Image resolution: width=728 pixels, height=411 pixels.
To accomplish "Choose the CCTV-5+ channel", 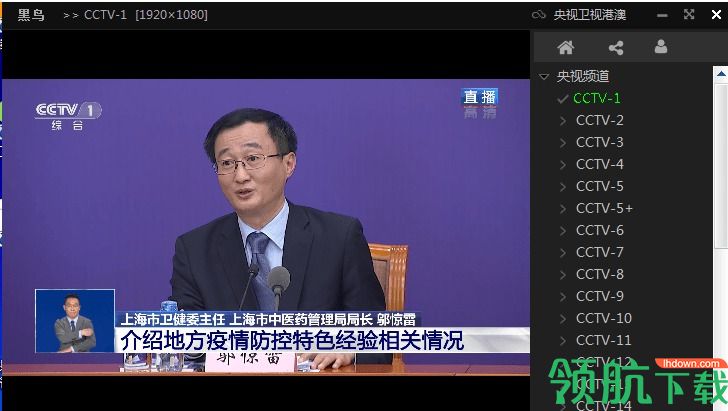I will [x=604, y=208].
